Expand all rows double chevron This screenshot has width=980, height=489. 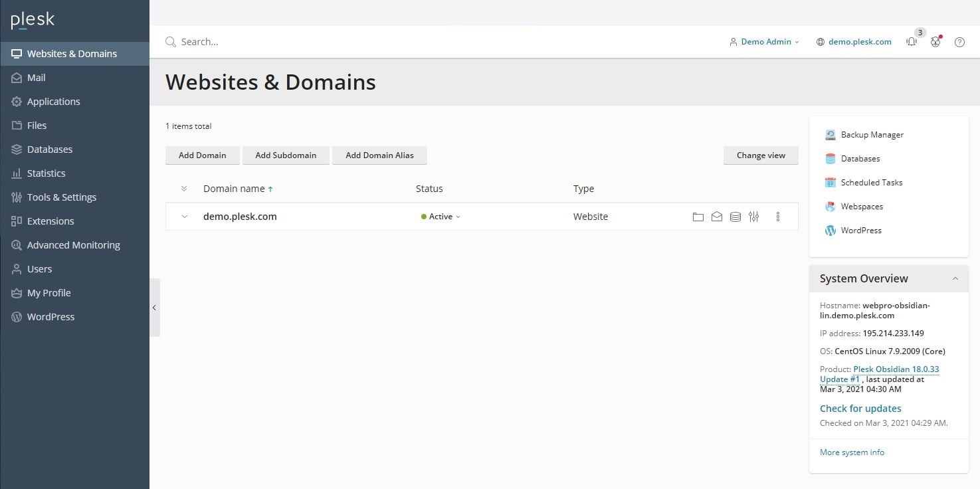point(184,189)
